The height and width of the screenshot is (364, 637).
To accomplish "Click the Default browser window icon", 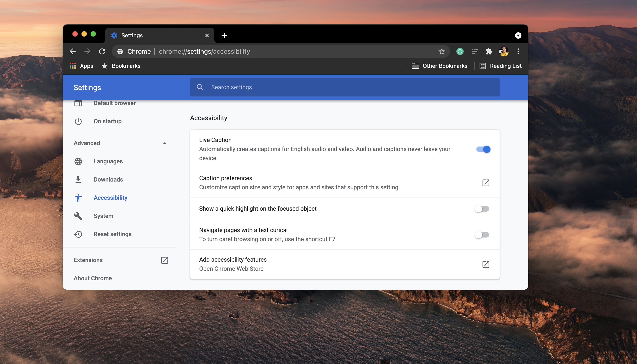I will pos(78,103).
